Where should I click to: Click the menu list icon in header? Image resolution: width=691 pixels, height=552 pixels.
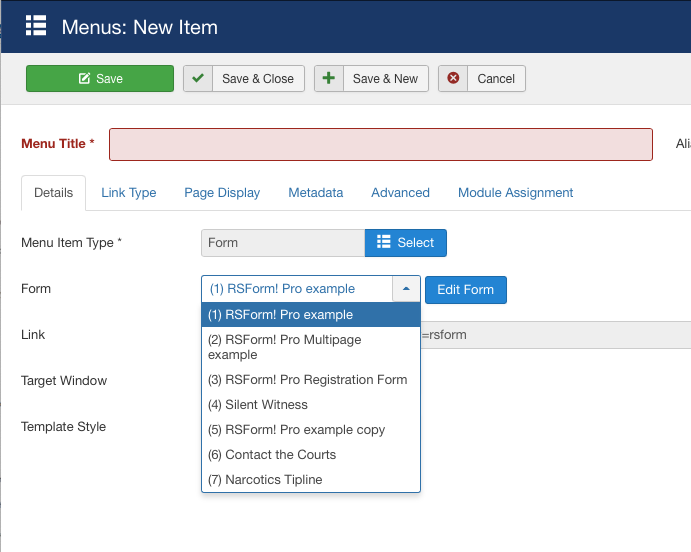(36, 26)
